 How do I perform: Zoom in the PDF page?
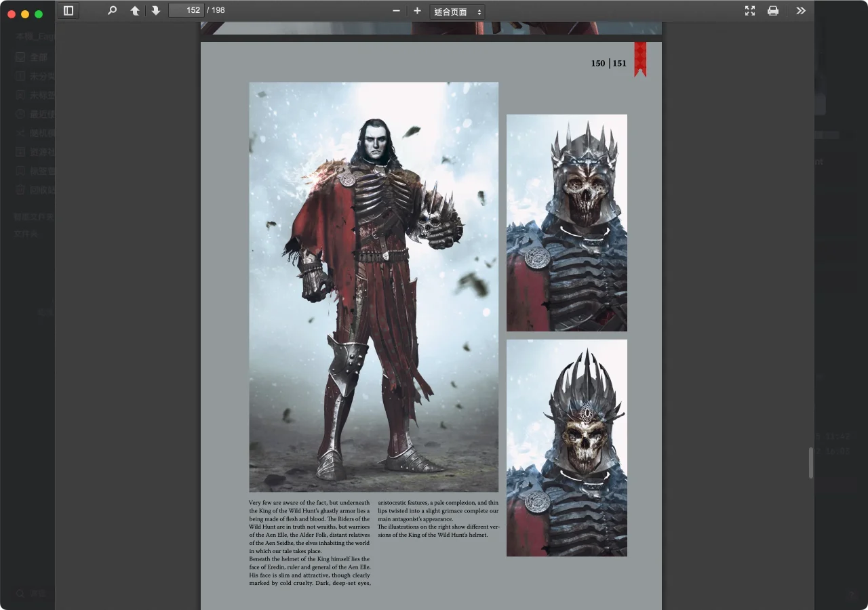417,11
